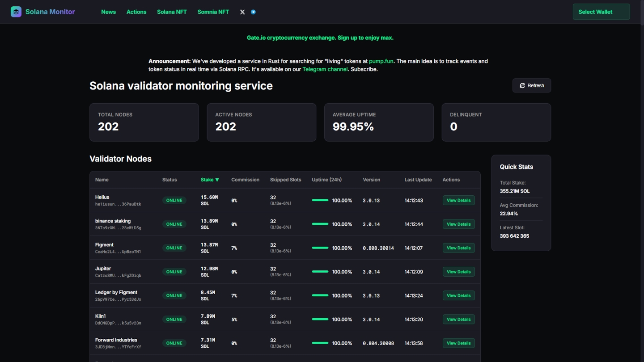View details for Kiln1 validator
This screenshot has height=362, width=644.
(x=458, y=319)
